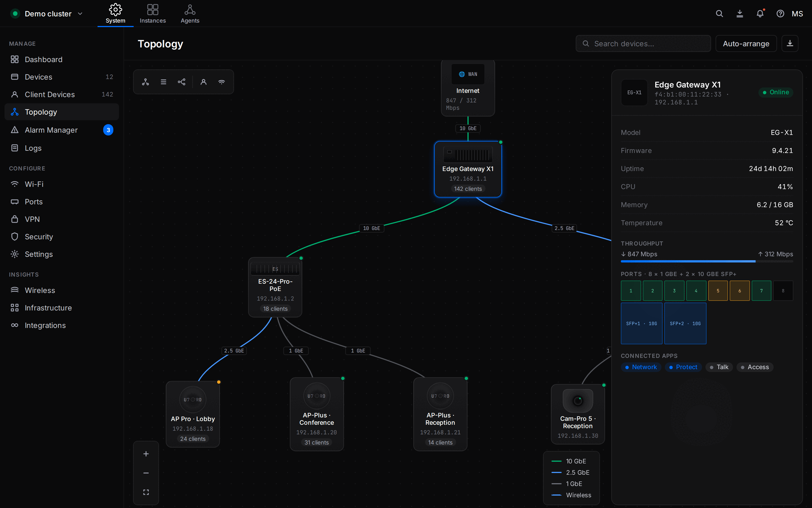Select the list layout view icon
812x508 pixels.
point(164,82)
